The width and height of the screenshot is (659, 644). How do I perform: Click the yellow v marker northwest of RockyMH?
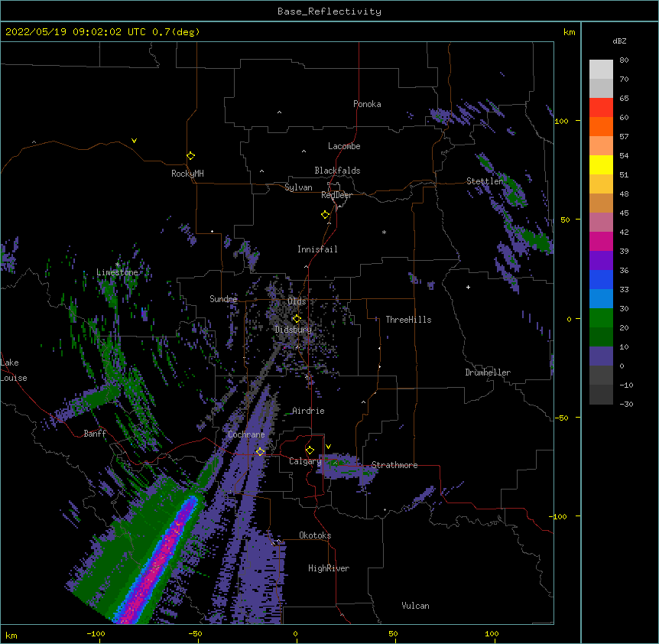coord(134,141)
